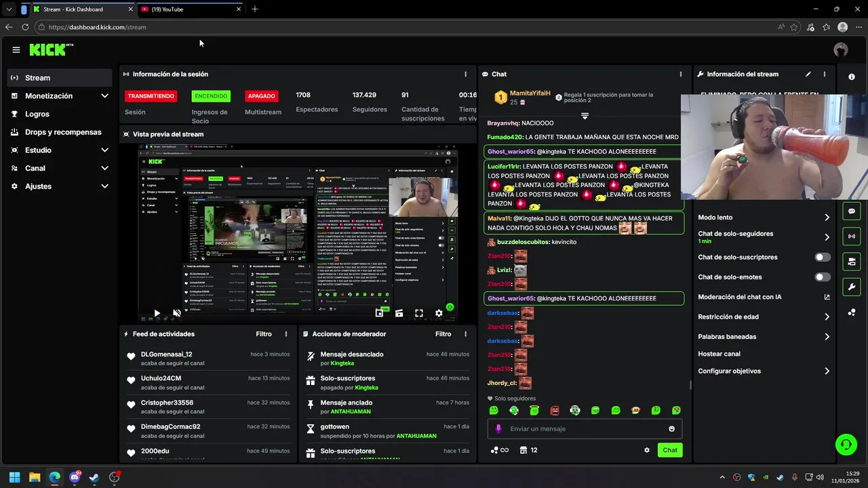Click the info circle icon in the right rail
Viewport: 868px width, 488px height.
[852, 77]
